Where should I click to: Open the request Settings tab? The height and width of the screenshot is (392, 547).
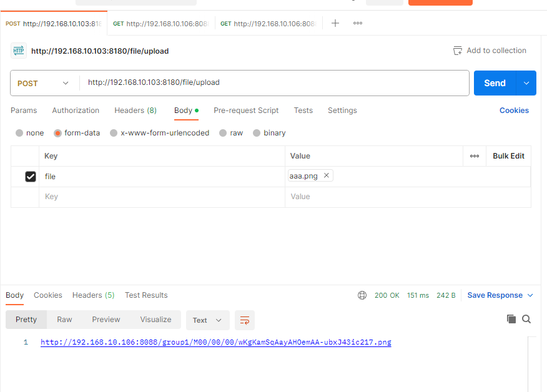tap(342, 110)
